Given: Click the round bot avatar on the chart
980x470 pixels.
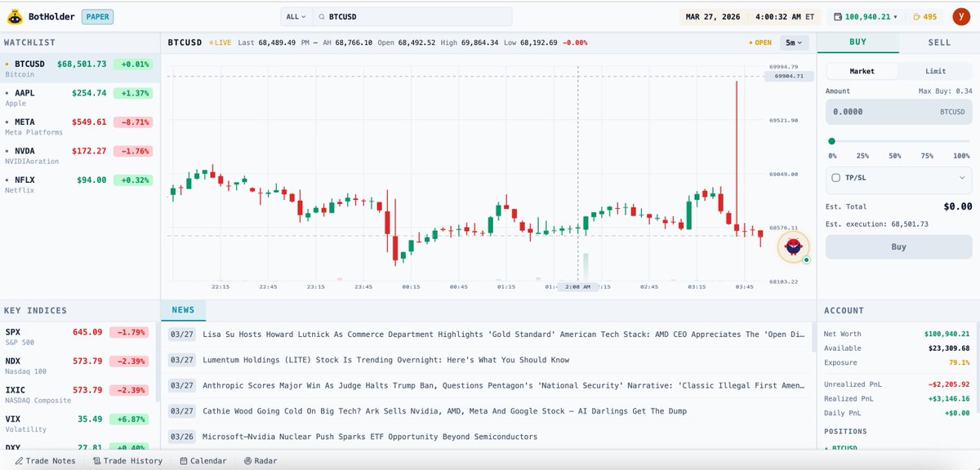Looking at the screenshot, I should [791, 246].
